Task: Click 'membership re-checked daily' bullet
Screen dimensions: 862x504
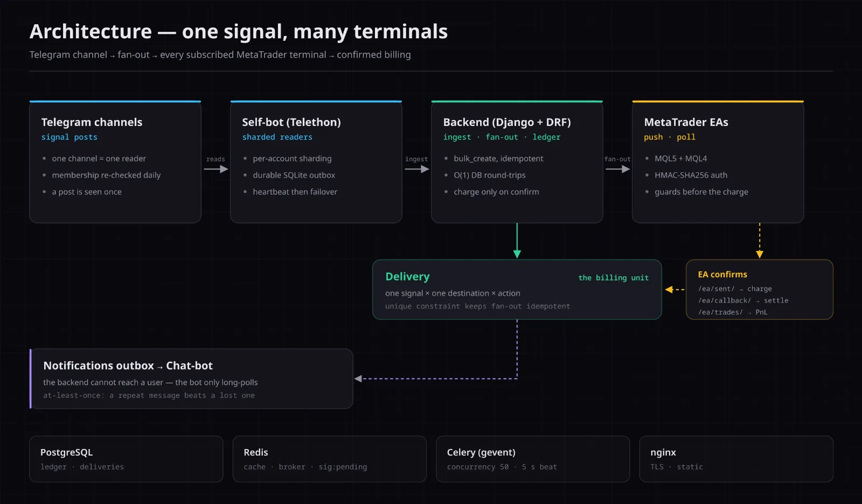Action: (106, 175)
